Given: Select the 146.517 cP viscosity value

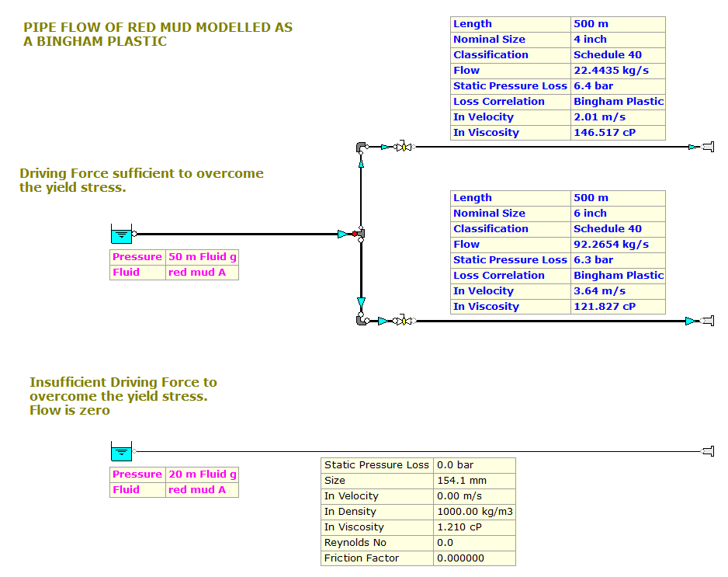Looking at the screenshot, I should (x=604, y=133).
